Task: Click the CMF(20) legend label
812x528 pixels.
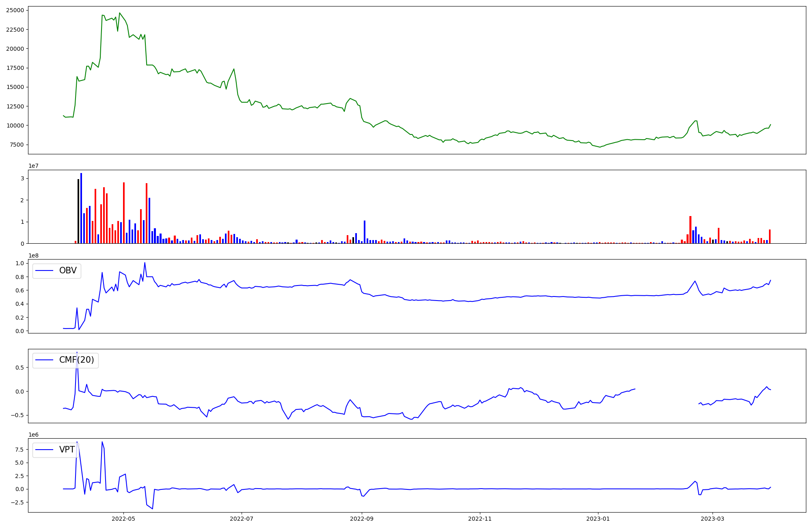Action: (x=76, y=360)
